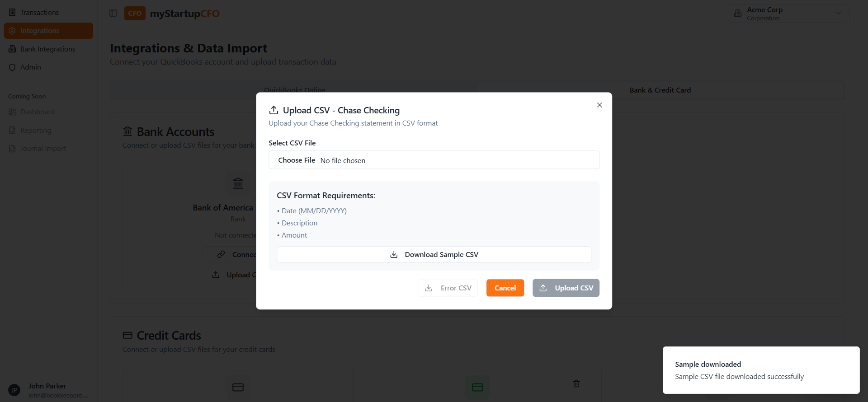Image resolution: width=868 pixels, height=402 pixels.
Task: Open John Parker's profile avatar
Action: coord(14,389)
